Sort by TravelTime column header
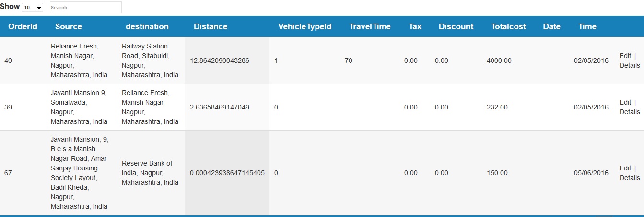 coord(370,27)
